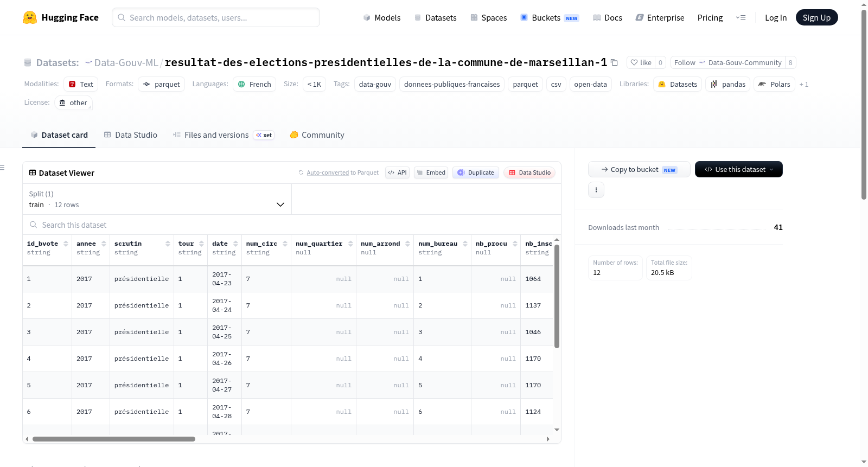Click the Sign Up button

click(x=816, y=17)
